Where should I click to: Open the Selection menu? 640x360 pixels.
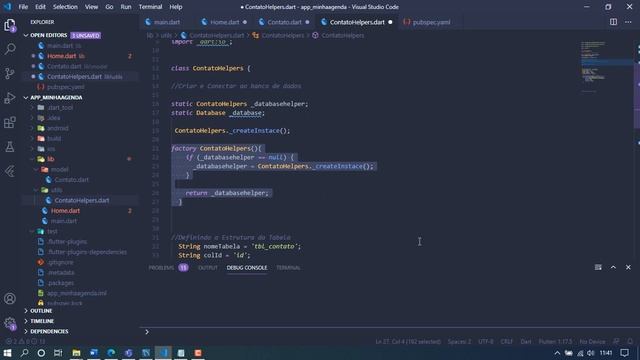point(65,7)
